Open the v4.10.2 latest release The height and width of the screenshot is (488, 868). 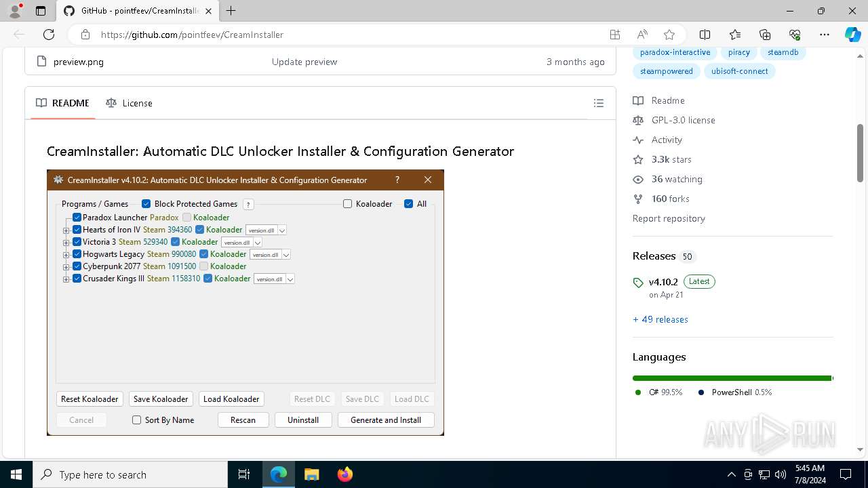click(x=663, y=281)
